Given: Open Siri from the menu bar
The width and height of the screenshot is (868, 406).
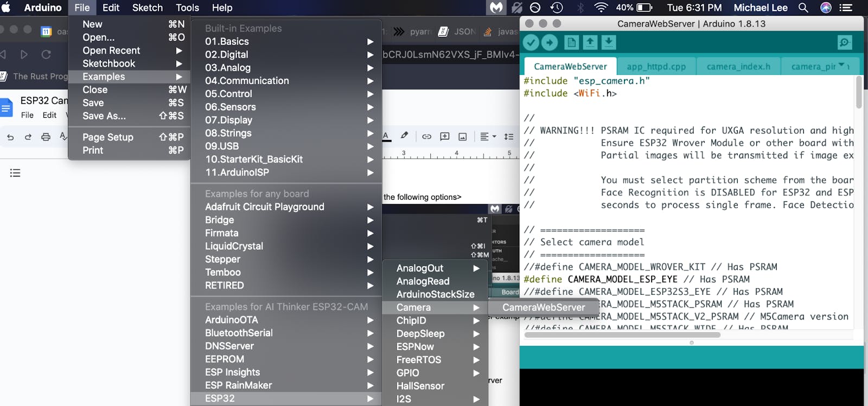Looking at the screenshot, I should click(x=826, y=8).
